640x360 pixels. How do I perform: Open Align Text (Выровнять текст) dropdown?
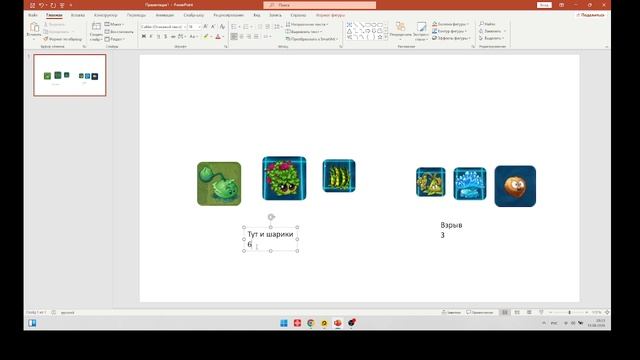pyautogui.click(x=304, y=32)
